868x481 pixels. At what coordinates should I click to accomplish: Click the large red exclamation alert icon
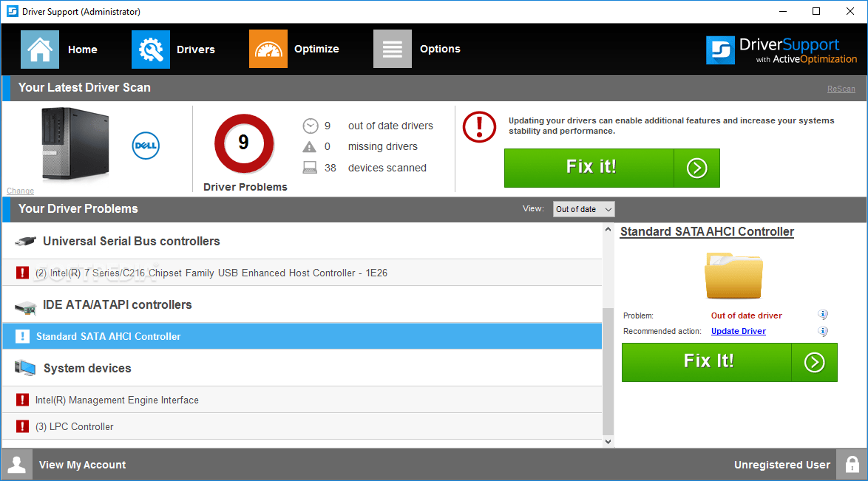click(479, 127)
